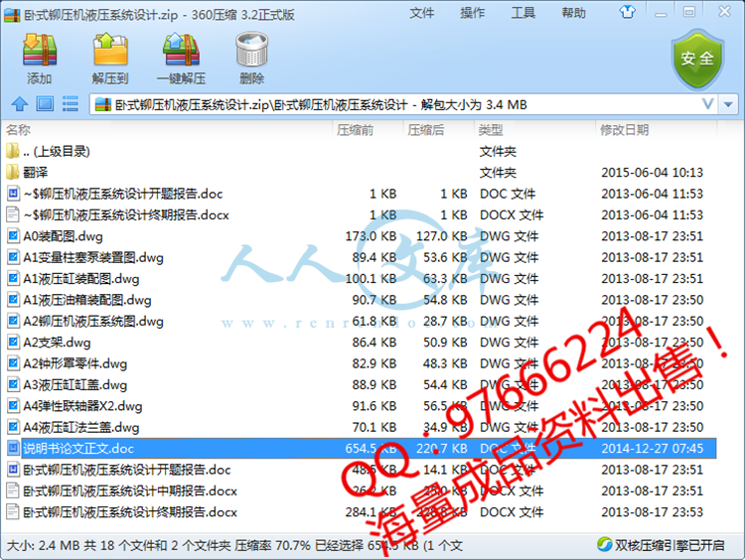Click the A0装配图.dwg file icon

click(13, 236)
